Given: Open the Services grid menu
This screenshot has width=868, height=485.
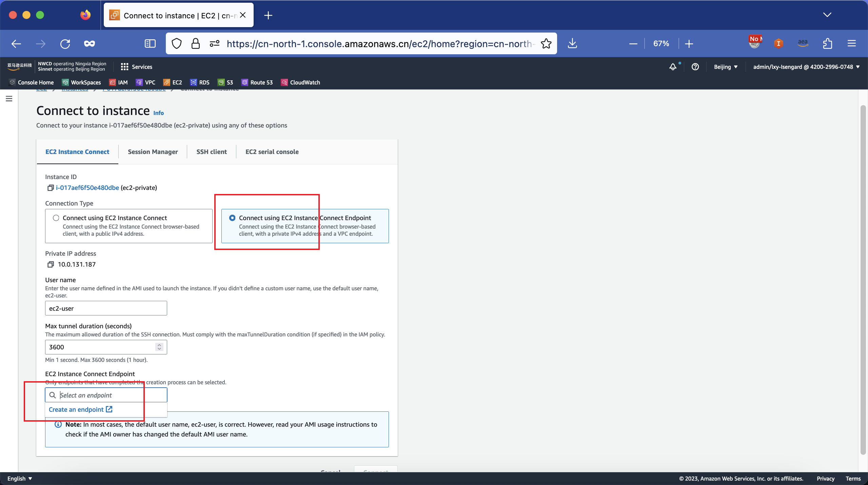Looking at the screenshot, I should (137, 67).
